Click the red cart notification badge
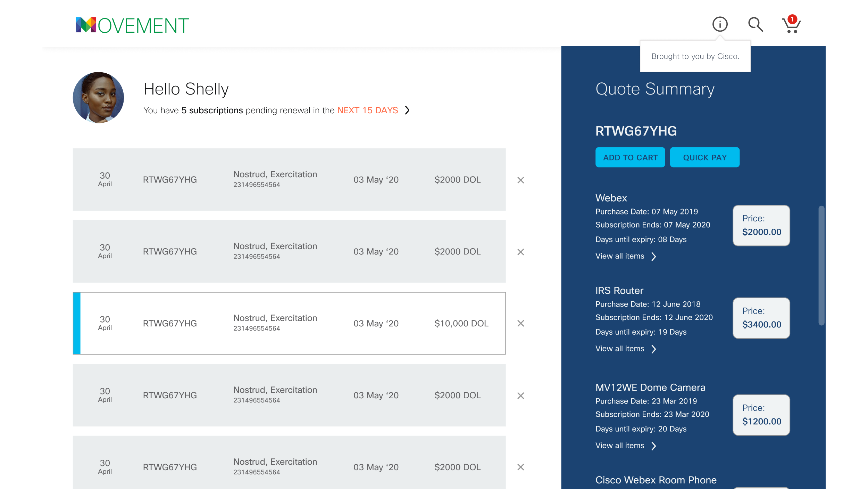The image size is (868, 489). click(x=792, y=19)
